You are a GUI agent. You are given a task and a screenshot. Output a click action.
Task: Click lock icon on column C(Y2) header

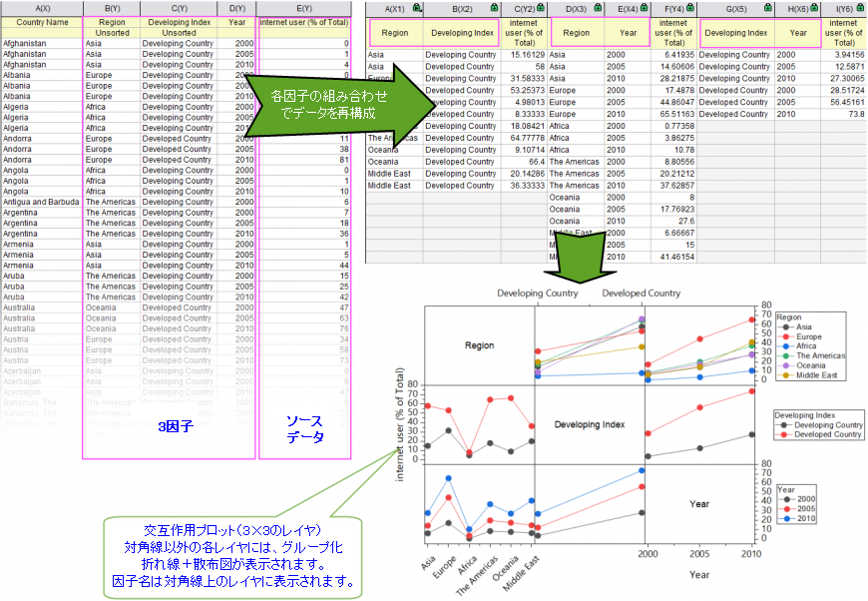tap(541, 8)
